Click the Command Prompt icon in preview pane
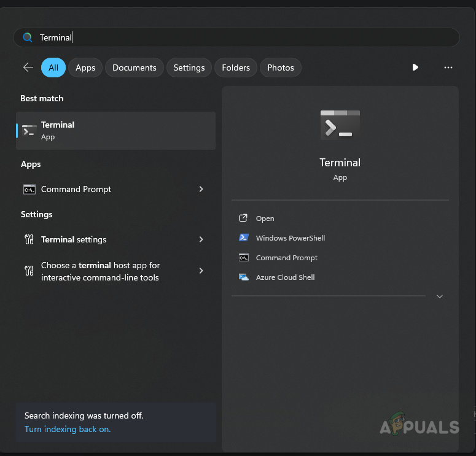The image size is (476, 456). tap(243, 258)
